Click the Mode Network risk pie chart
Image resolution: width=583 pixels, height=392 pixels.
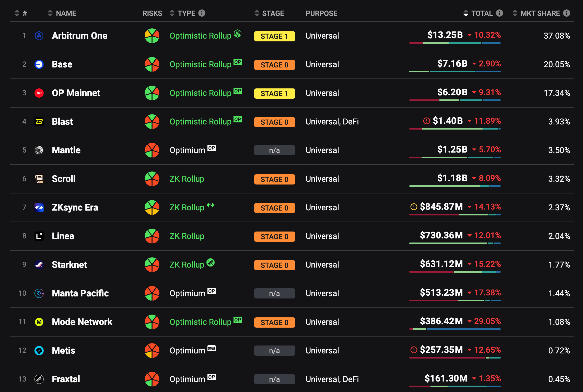(x=152, y=322)
